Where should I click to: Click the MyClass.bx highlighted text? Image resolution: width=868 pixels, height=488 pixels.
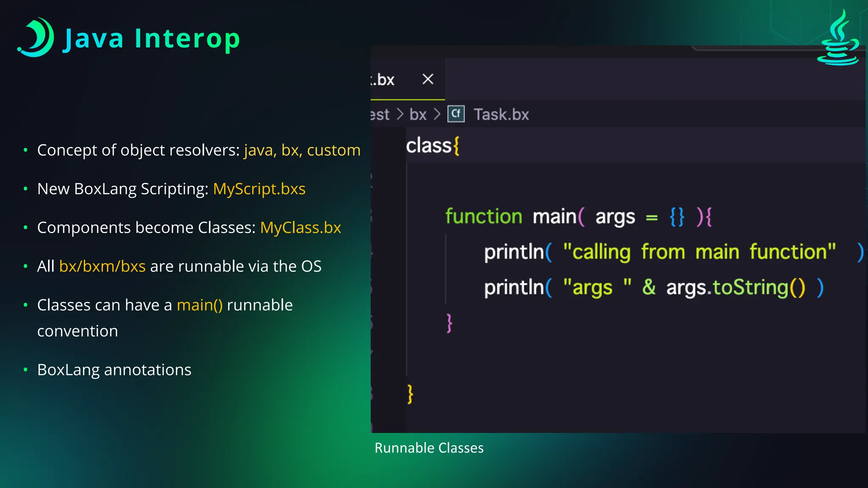[300, 228]
